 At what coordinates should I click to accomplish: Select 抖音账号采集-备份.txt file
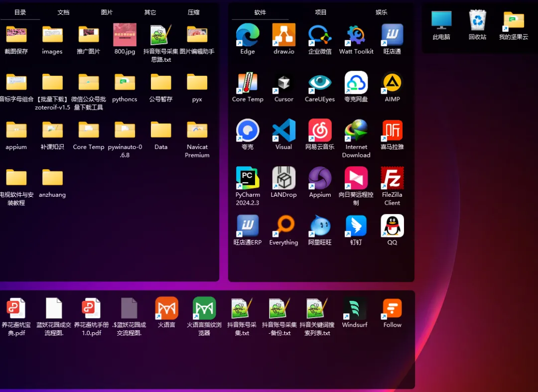tap(279, 308)
